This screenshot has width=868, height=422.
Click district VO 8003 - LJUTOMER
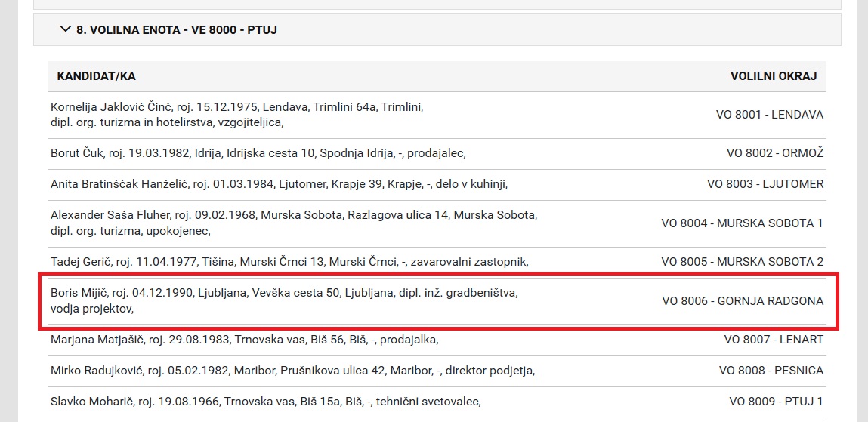(x=765, y=184)
